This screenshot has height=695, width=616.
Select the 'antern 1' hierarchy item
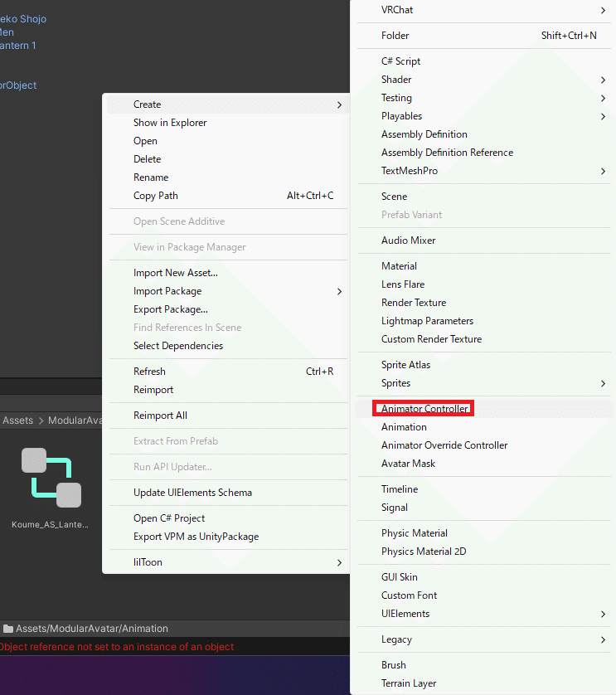click(x=17, y=46)
